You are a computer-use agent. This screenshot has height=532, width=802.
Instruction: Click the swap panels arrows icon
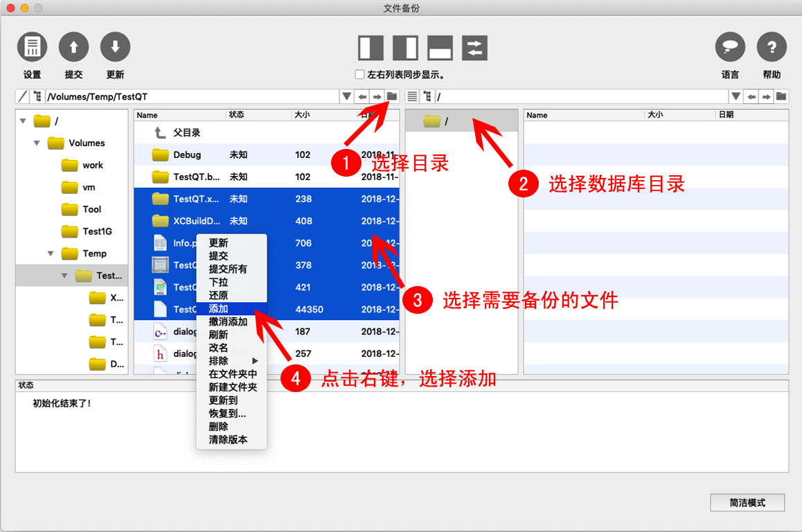click(474, 48)
